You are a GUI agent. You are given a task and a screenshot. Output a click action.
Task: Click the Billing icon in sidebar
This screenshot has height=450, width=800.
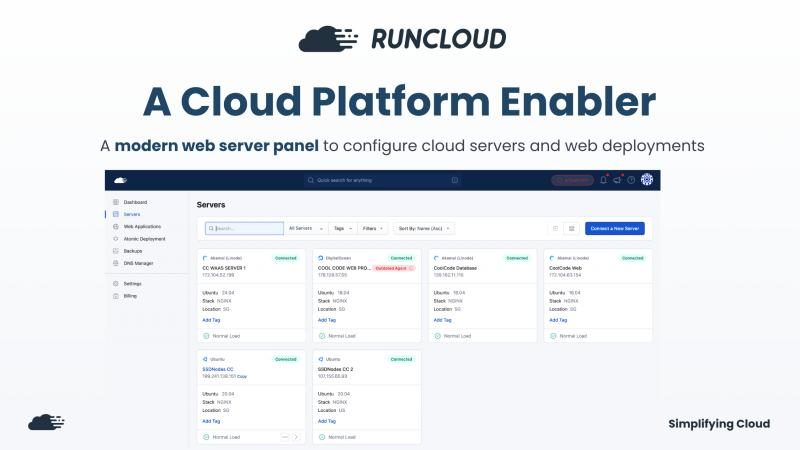click(x=116, y=296)
